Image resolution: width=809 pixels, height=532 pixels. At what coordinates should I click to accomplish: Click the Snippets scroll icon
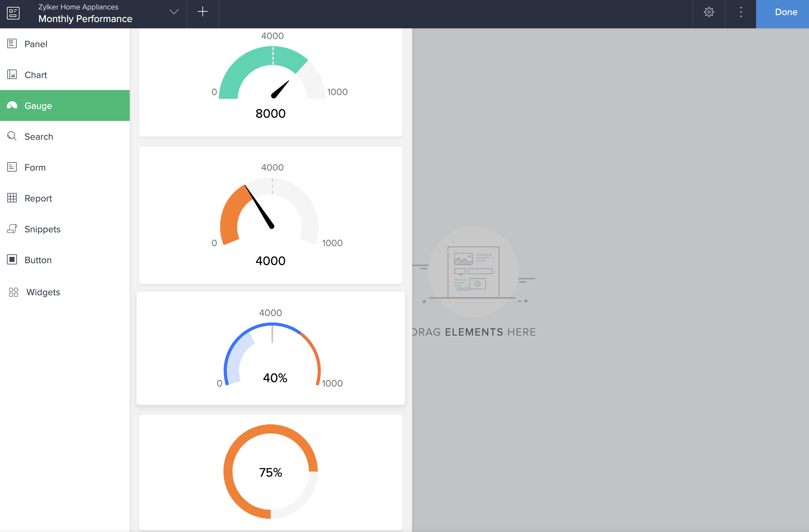[x=12, y=229]
